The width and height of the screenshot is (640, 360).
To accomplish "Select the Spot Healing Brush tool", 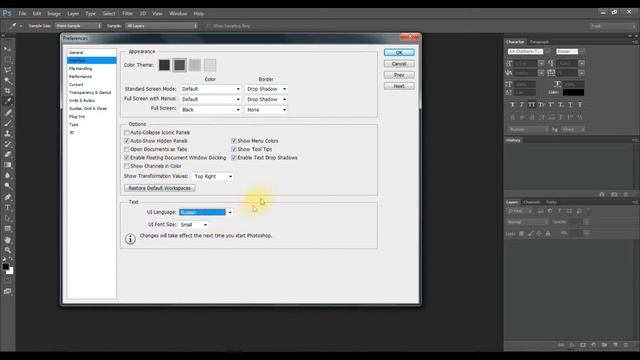I will 8,112.
